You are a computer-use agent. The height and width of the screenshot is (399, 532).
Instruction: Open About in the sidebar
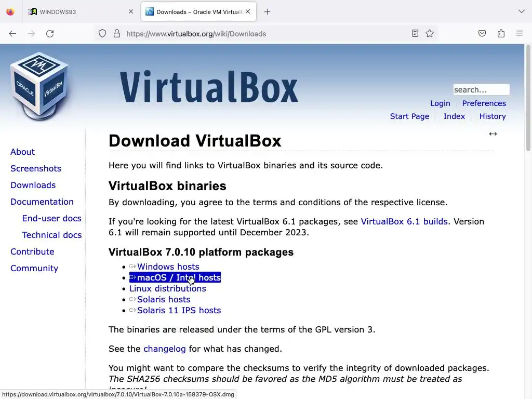pyautogui.click(x=22, y=152)
